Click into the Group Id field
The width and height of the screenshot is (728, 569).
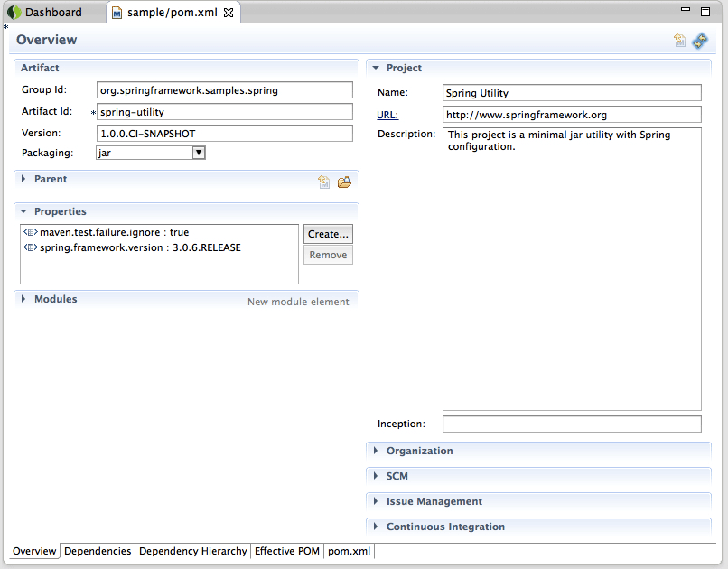click(x=225, y=90)
